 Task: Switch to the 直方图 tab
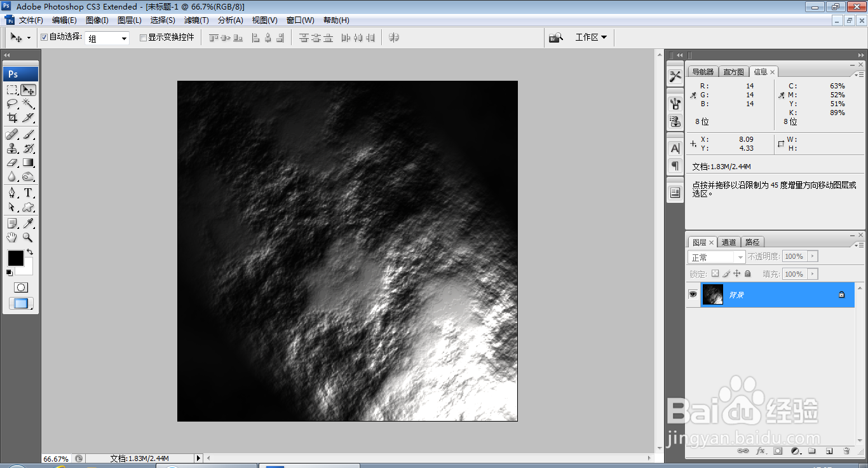click(x=734, y=72)
